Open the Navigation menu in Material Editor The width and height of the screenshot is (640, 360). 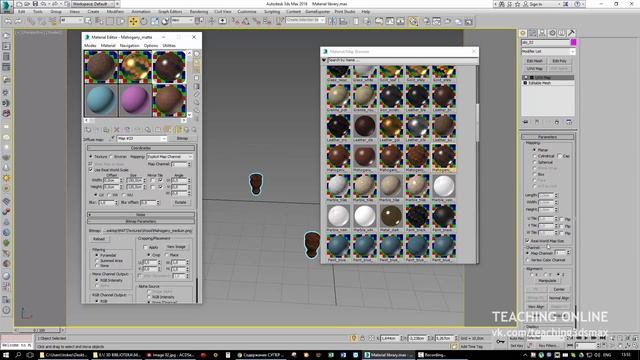[x=129, y=46]
